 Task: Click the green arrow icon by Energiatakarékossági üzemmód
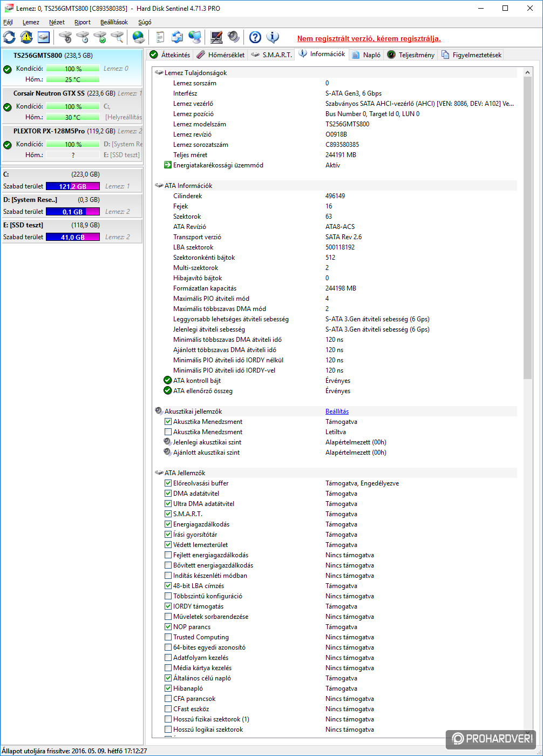point(168,165)
